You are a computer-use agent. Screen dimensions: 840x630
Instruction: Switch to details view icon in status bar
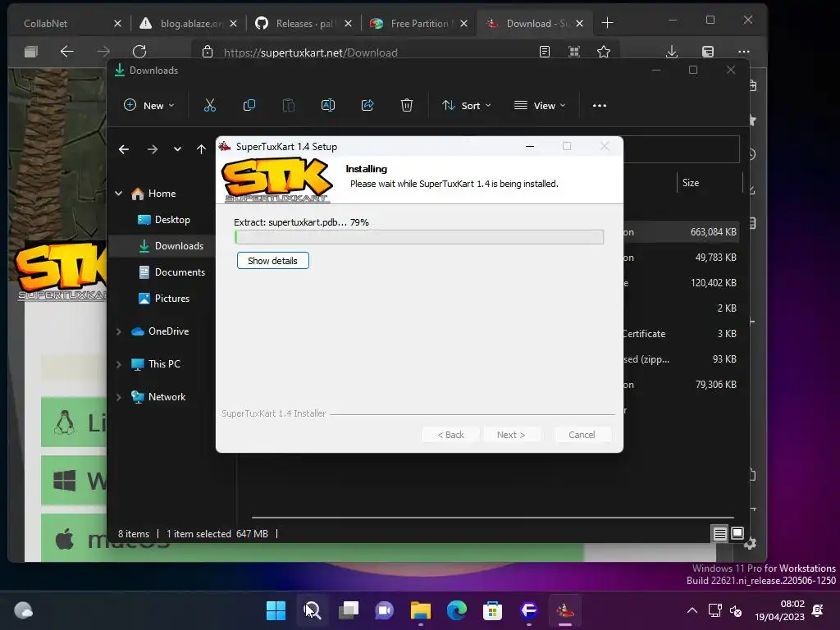[x=719, y=533]
